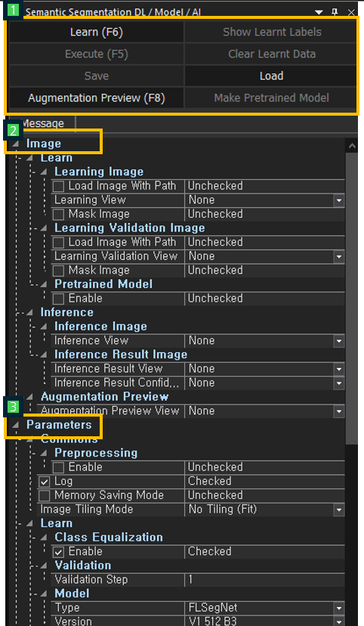Viewport: 364px width, 626px height.
Task: Click the Load button
Action: (x=271, y=76)
